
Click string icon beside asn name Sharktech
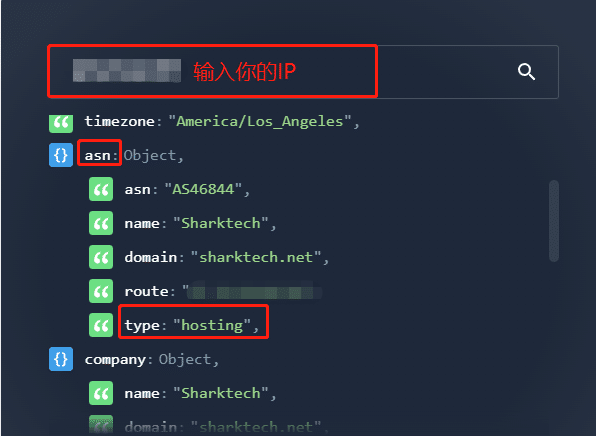point(101,223)
